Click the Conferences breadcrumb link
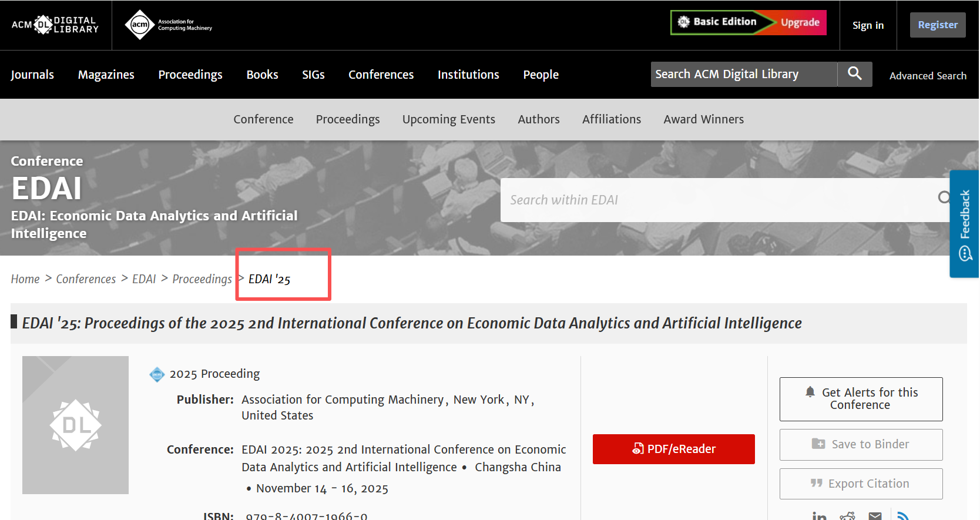The height and width of the screenshot is (520, 980). (x=86, y=279)
